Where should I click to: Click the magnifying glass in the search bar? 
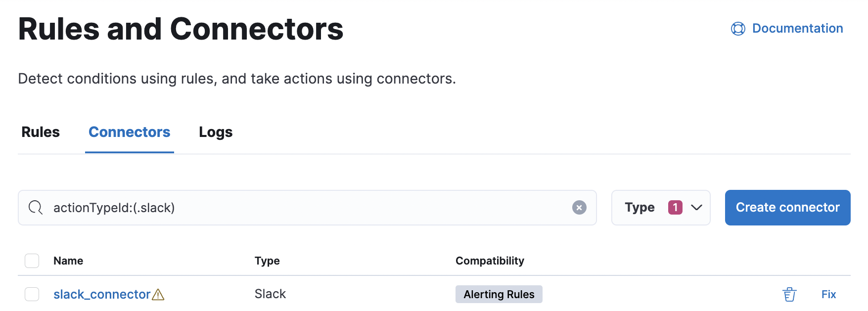(x=35, y=208)
